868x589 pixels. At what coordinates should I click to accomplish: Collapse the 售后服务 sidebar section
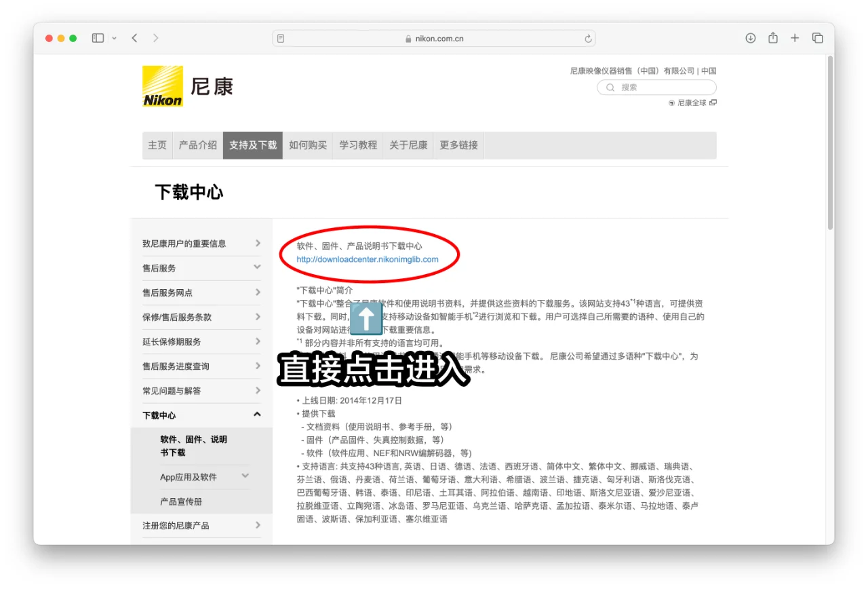pos(256,267)
